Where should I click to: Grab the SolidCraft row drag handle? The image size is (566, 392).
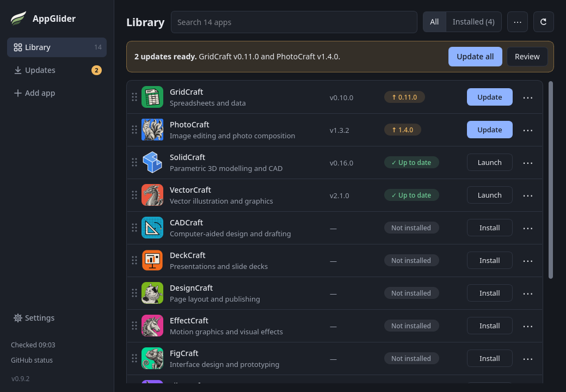[x=134, y=162]
